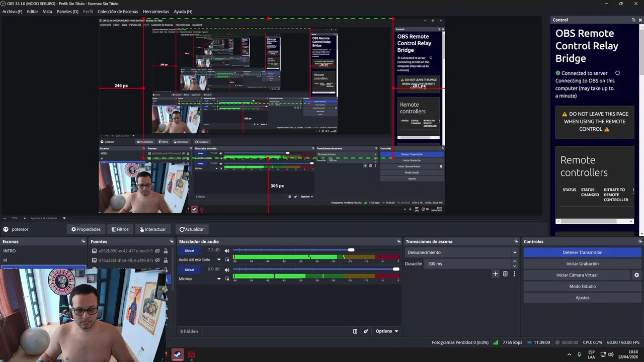Image resolution: width=644 pixels, height=362 pixels.
Task: Click Global button for Audio del escritorio
Action: pos(189,250)
